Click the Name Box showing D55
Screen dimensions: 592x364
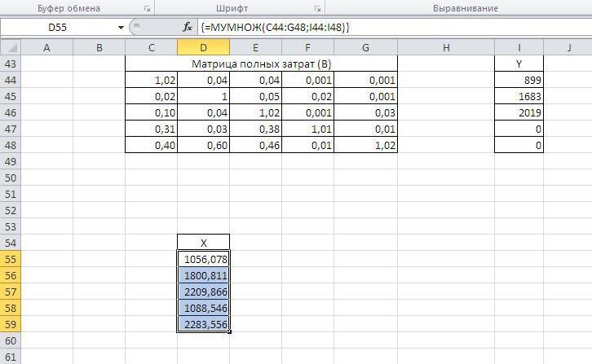(58, 28)
